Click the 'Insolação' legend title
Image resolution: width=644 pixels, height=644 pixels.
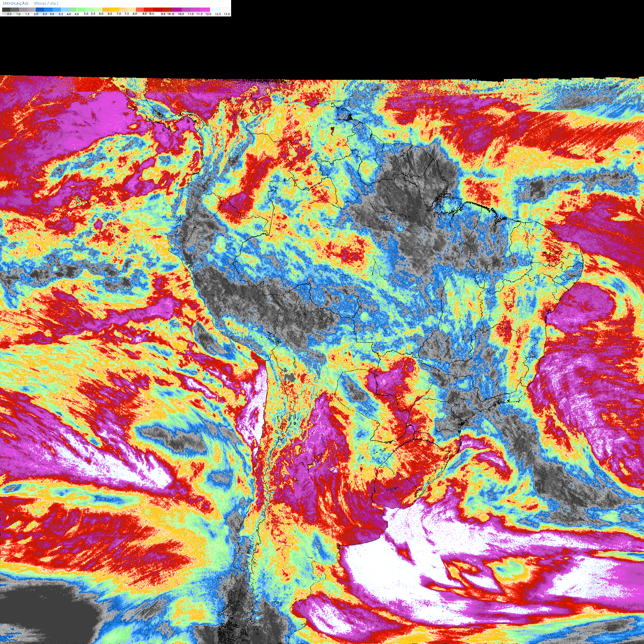click(16, 3)
